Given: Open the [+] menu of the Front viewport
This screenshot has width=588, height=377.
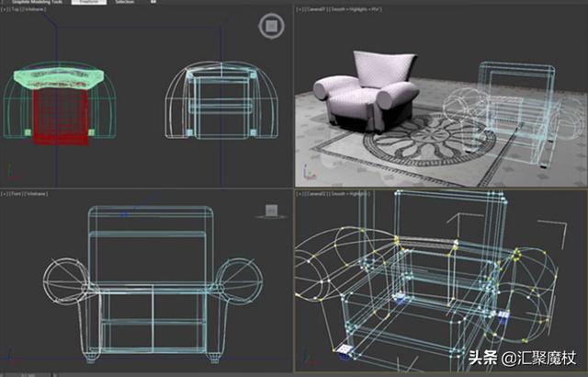Looking at the screenshot, I should (6, 195).
